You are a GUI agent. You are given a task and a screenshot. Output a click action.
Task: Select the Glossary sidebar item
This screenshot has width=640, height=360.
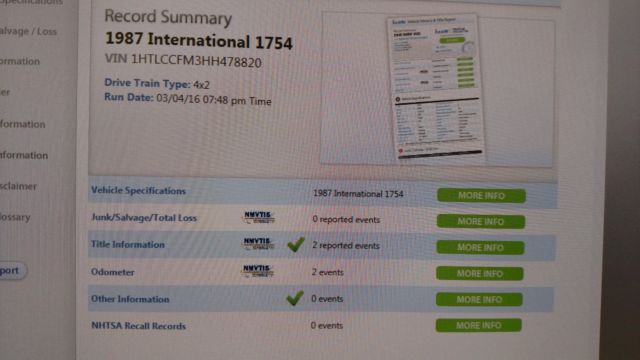point(15,217)
